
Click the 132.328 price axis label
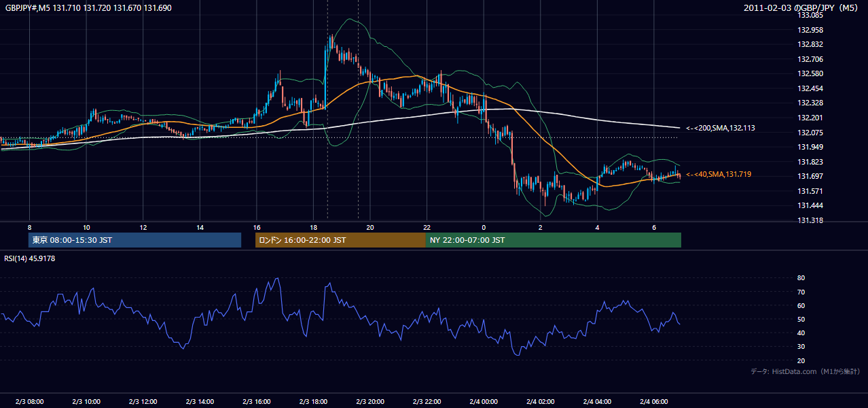tap(810, 103)
